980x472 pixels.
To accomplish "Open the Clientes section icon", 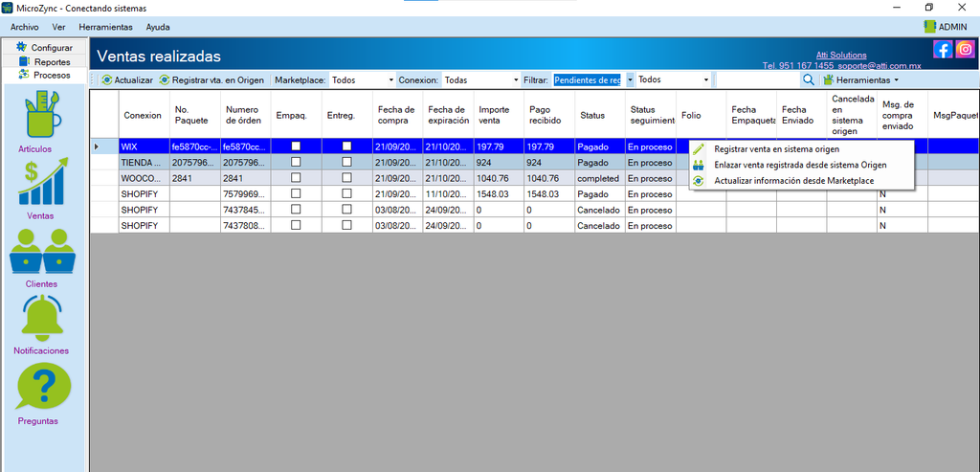I will coord(42,251).
